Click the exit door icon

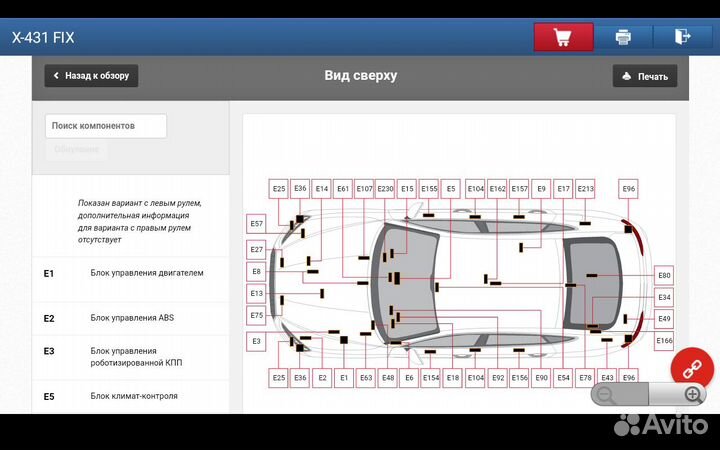point(682,37)
